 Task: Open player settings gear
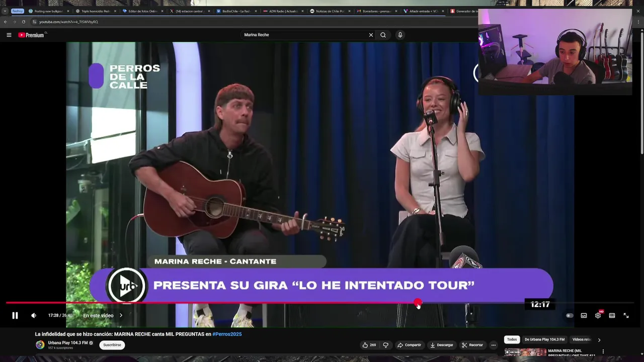[x=598, y=315]
